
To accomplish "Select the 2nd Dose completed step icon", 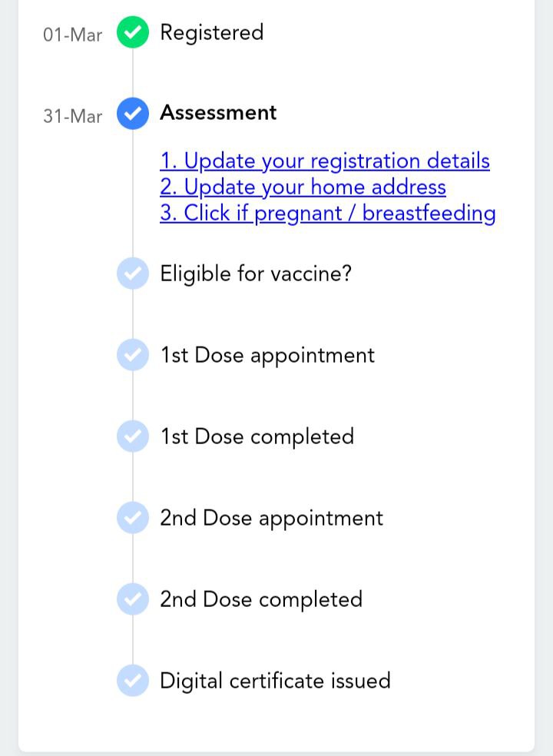I will pyautogui.click(x=133, y=599).
